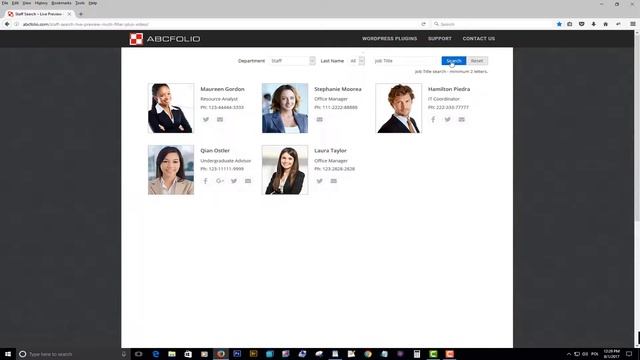Open the Last Name dropdown showing All
This screenshot has height=360, width=640.
point(356,61)
